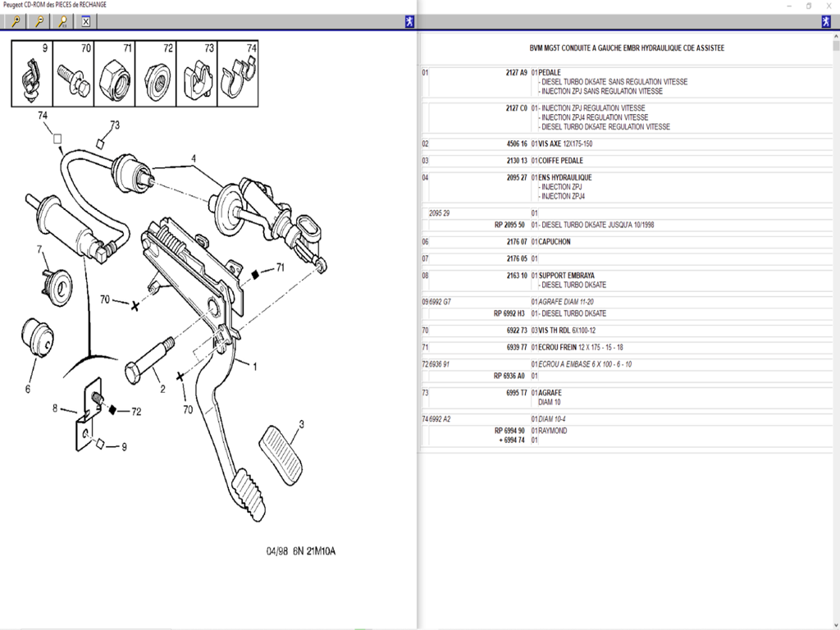Select the PEDALE row reference 2127 A9
The width and height of the screenshot is (840, 630).
517,72
